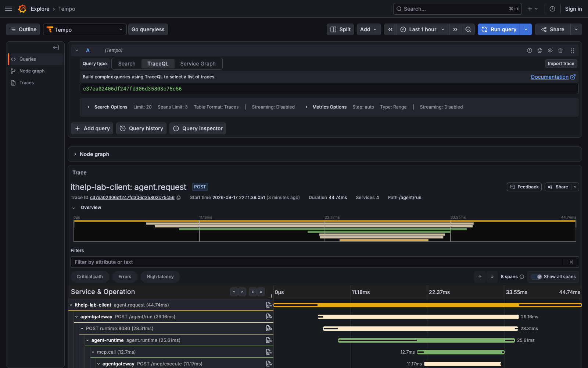Click the Feedback button

(x=524, y=187)
